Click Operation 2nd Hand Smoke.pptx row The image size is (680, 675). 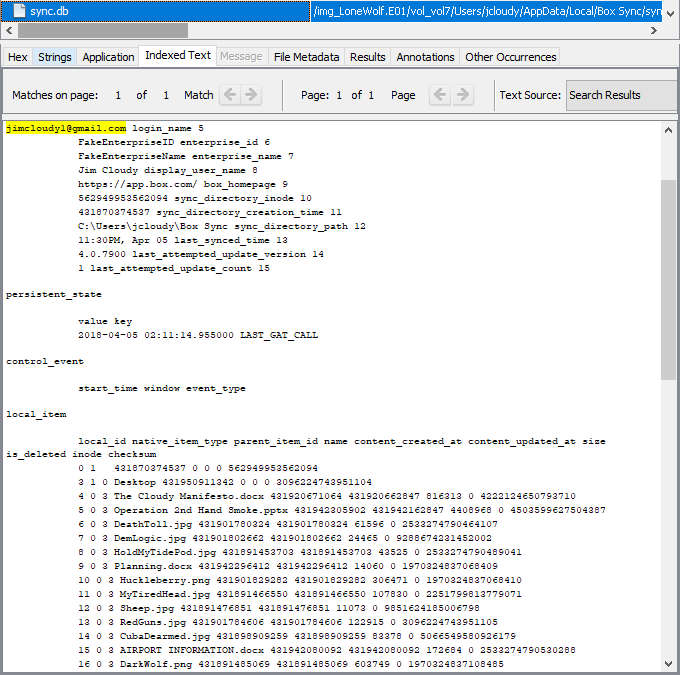click(x=342, y=510)
